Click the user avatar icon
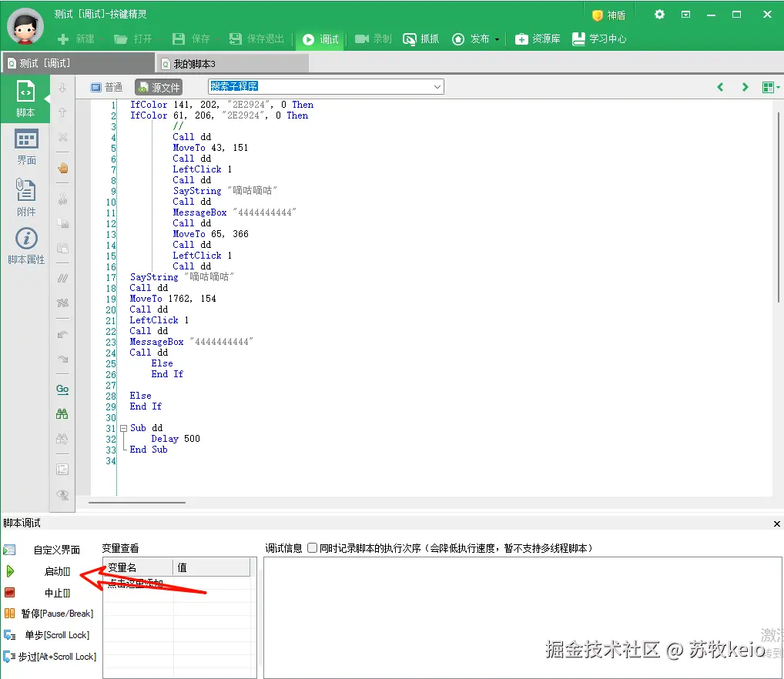The width and height of the screenshot is (784, 679). pos(25,26)
